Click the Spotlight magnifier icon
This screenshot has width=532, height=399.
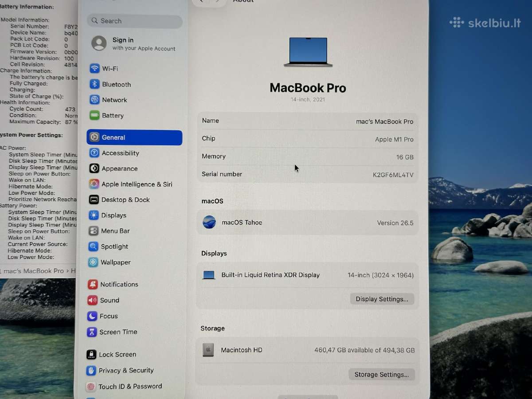[93, 246]
